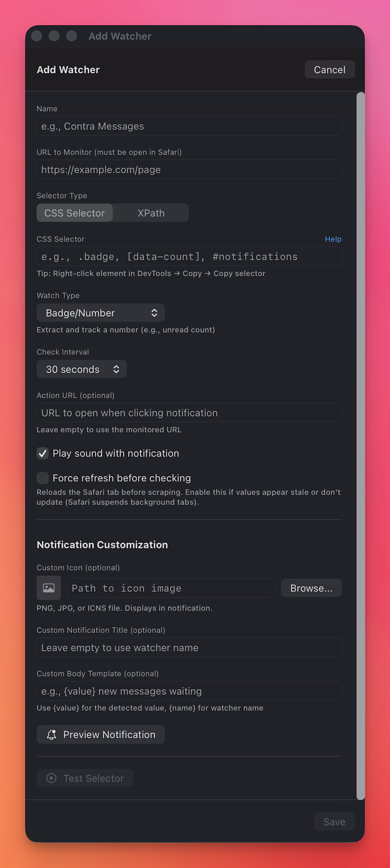Open the Badge/Number watch type dropdown
The height and width of the screenshot is (868, 390).
coord(100,313)
